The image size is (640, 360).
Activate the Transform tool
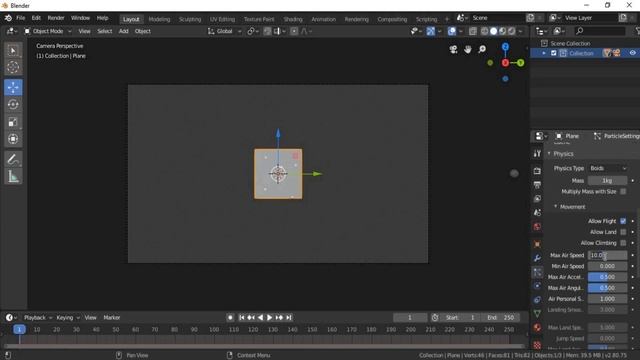(x=13, y=139)
